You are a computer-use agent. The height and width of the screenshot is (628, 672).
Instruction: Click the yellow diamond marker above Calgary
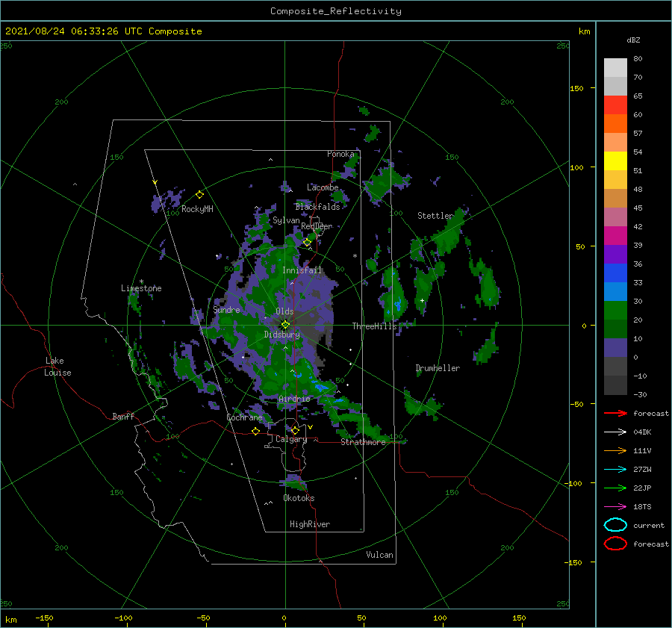pyautogui.click(x=295, y=430)
